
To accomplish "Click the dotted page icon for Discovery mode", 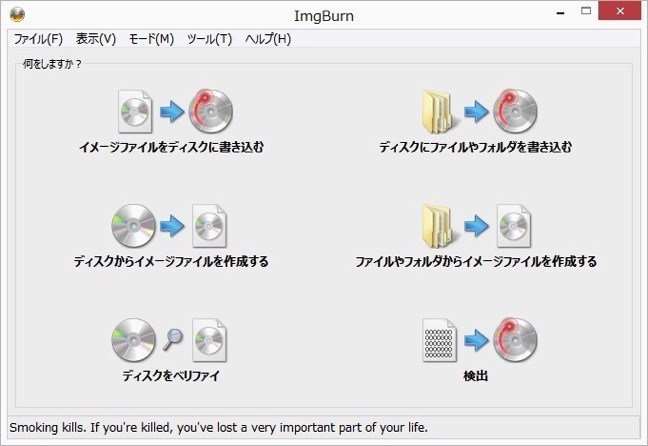I will coord(439,340).
